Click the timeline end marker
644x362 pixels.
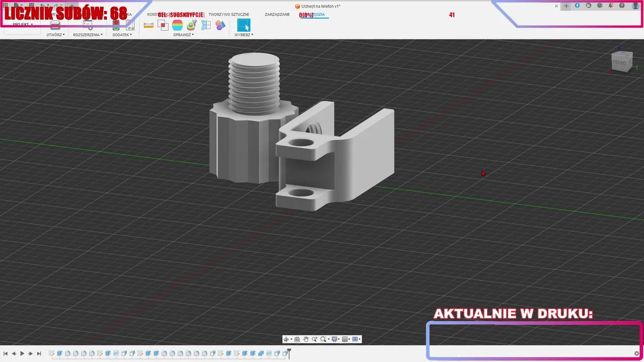click(x=289, y=353)
